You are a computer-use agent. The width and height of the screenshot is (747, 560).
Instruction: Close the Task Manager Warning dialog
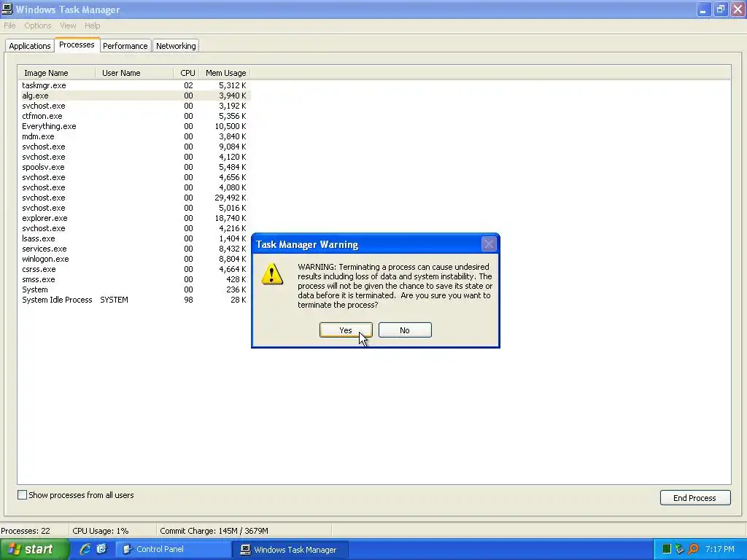[489, 244]
